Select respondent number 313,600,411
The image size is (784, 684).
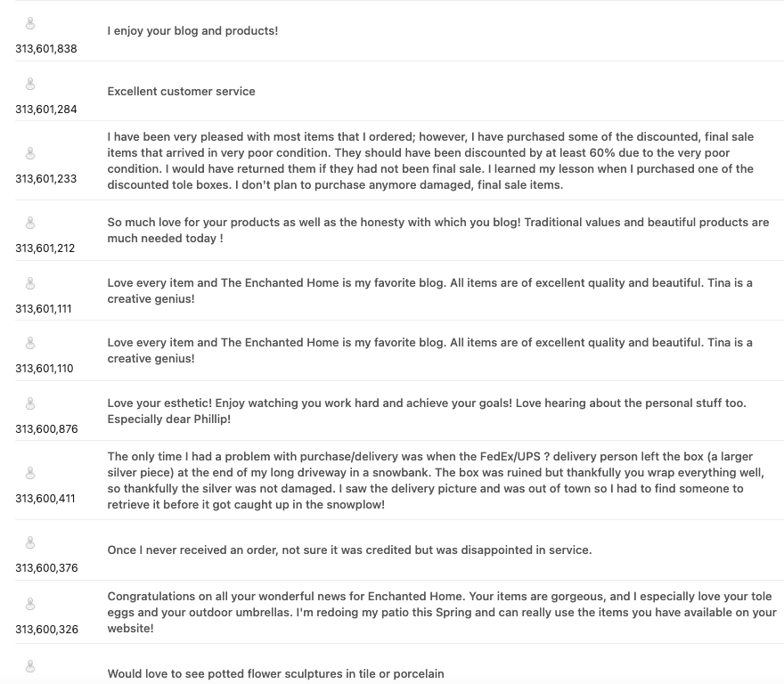click(x=45, y=499)
